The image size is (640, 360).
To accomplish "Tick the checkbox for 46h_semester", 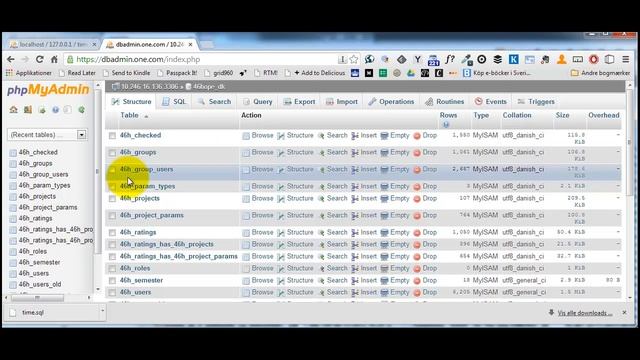I will coord(112,281).
